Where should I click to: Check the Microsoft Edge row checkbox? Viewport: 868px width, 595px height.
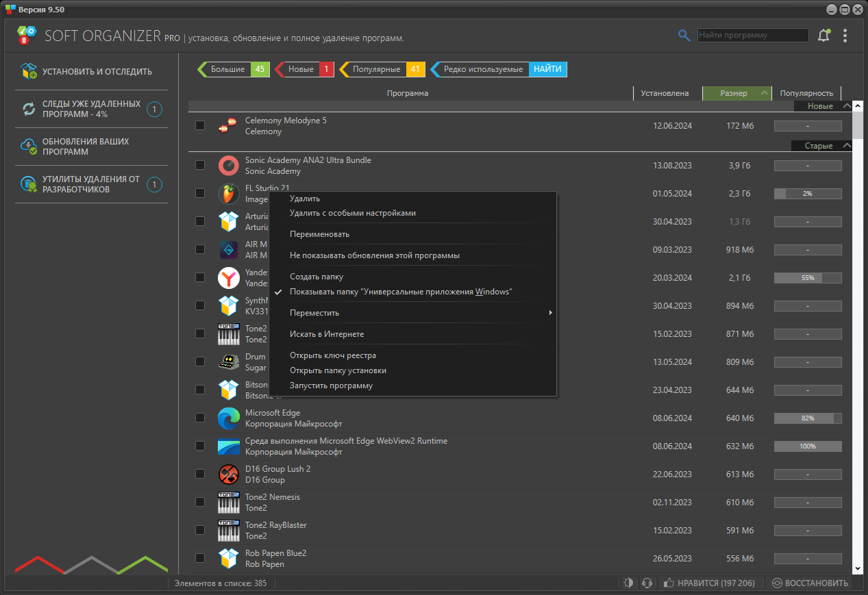[200, 418]
